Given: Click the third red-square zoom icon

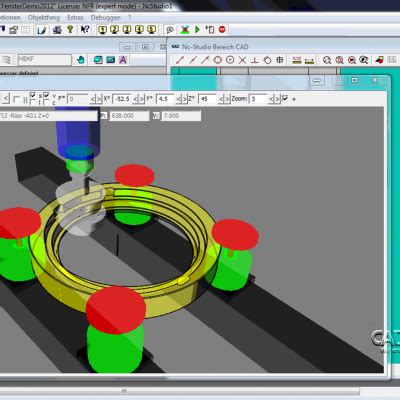Looking at the screenshot, I should [352, 60].
